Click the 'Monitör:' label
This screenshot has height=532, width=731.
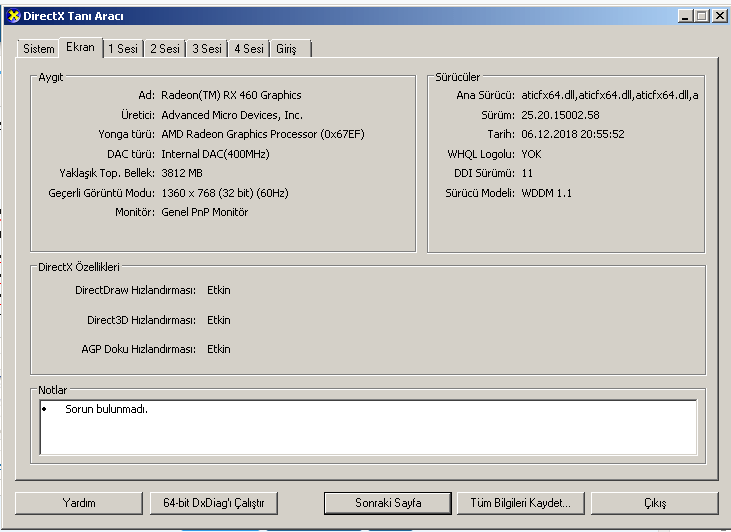(135, 212)
